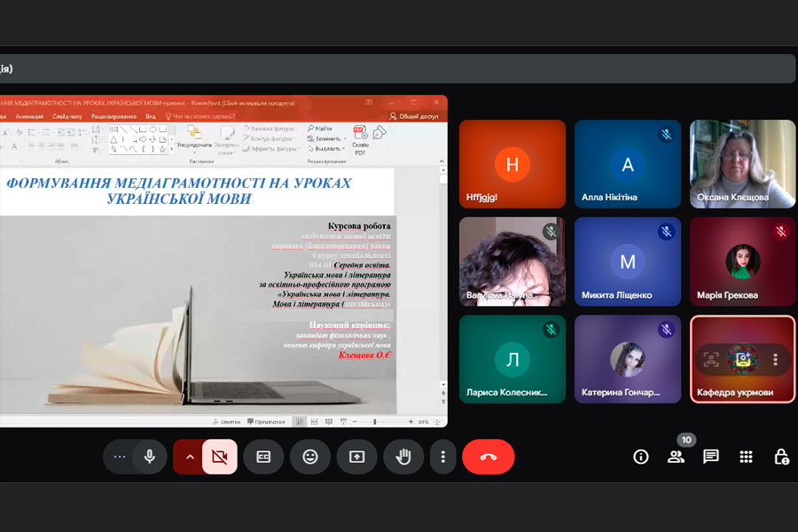This screenshot has width=798, height=532.
Task: Click the zoom in plus button
Action: pyautogui.click(x=411, y=421)
